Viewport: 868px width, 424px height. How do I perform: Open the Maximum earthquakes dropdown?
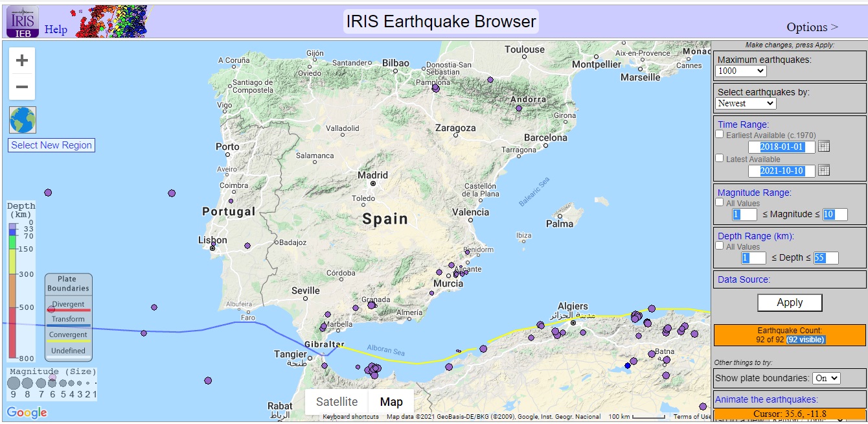(741, 71)
